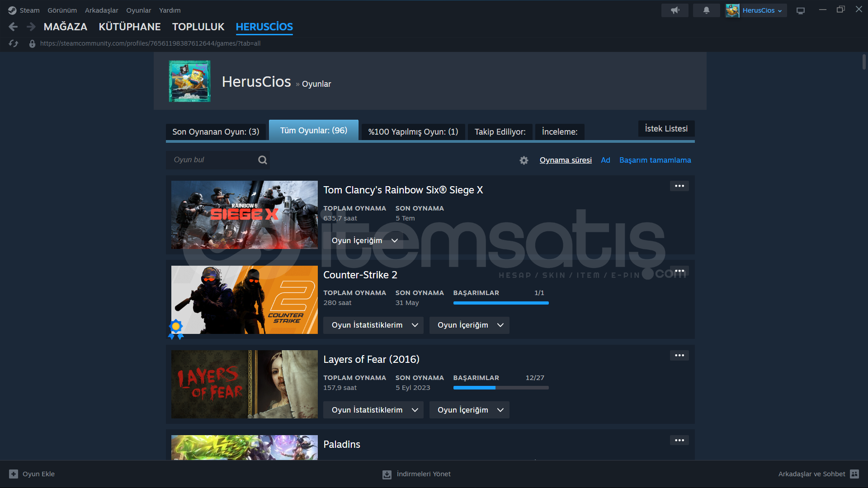Open the Yardım menu
Viewport: 868px width, 488px height.
point(170,10)
